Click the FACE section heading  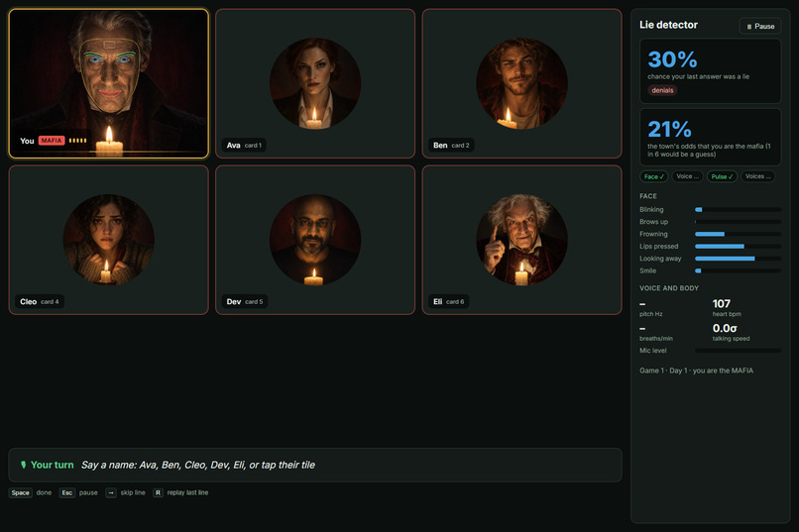click(x=648, y=196)
